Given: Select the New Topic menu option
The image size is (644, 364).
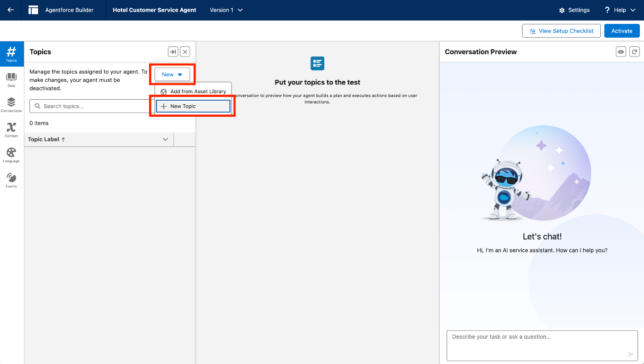Looking at the screenshot, I should 193,106.
